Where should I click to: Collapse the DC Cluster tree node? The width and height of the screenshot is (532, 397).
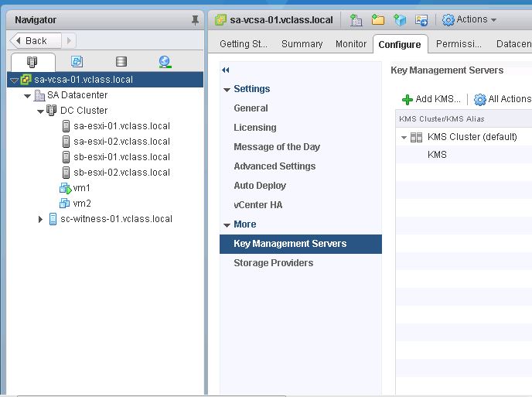[x=41, y=111]
